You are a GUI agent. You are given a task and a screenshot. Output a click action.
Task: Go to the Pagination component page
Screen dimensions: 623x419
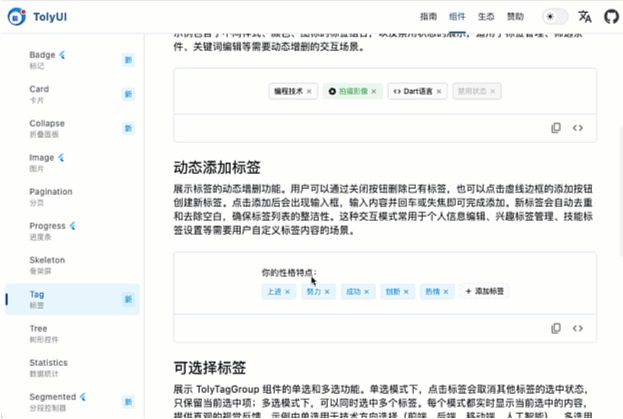click(72, 197)
